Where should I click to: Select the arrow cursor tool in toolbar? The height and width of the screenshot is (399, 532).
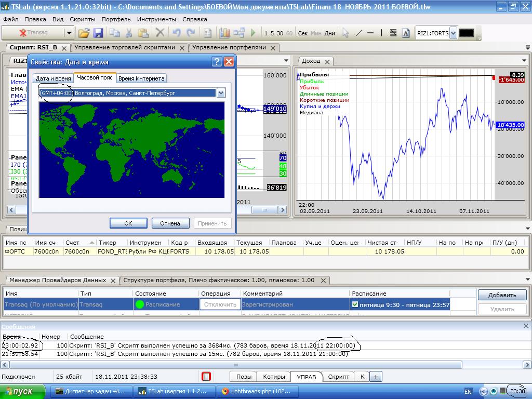point(345,33)
